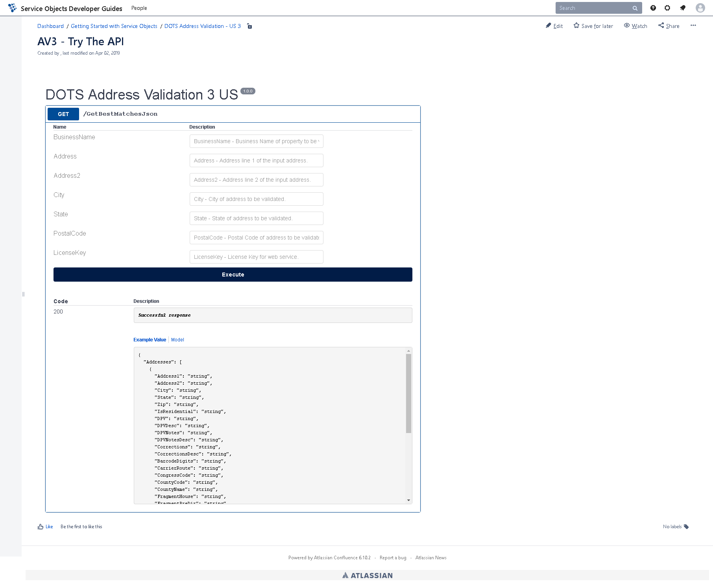Click the Like link
Screen dimensions: 713x588
click(49, 527)
